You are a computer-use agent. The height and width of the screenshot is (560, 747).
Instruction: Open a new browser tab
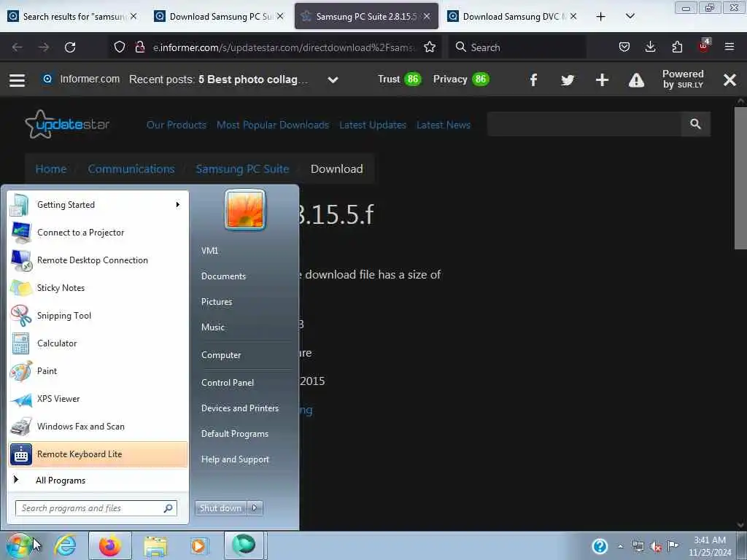pos(601,16)
